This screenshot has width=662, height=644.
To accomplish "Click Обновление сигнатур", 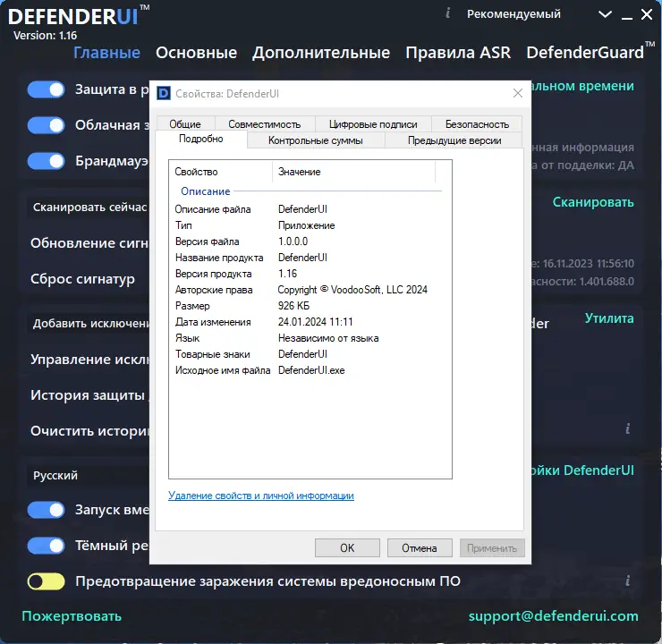I will click(x=89, y=243).
